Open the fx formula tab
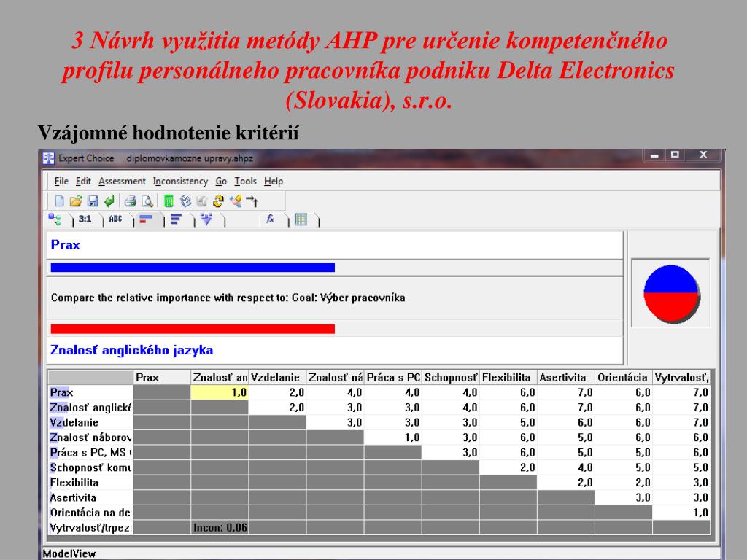The height and width of the screenshot is (560, 747). click(x=270, y=219)
